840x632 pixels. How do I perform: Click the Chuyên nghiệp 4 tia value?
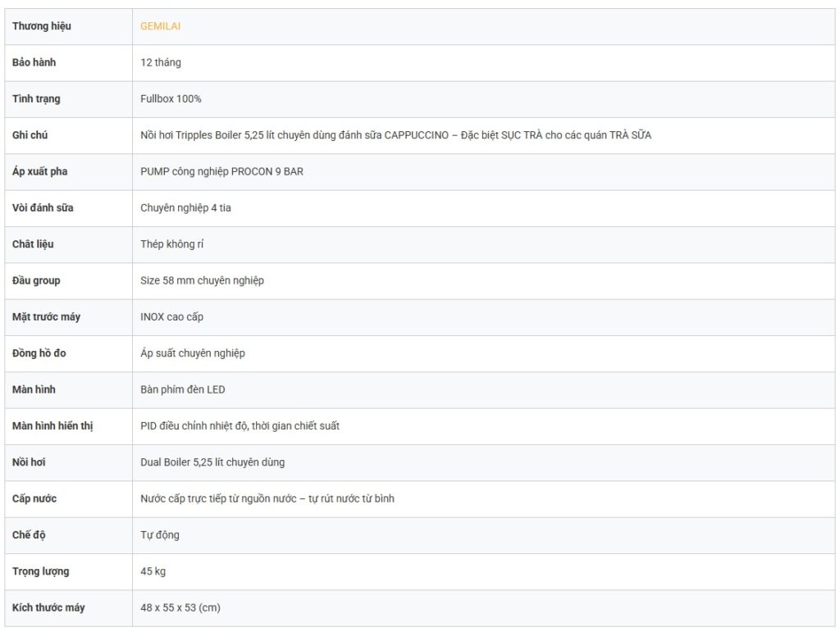185,208
